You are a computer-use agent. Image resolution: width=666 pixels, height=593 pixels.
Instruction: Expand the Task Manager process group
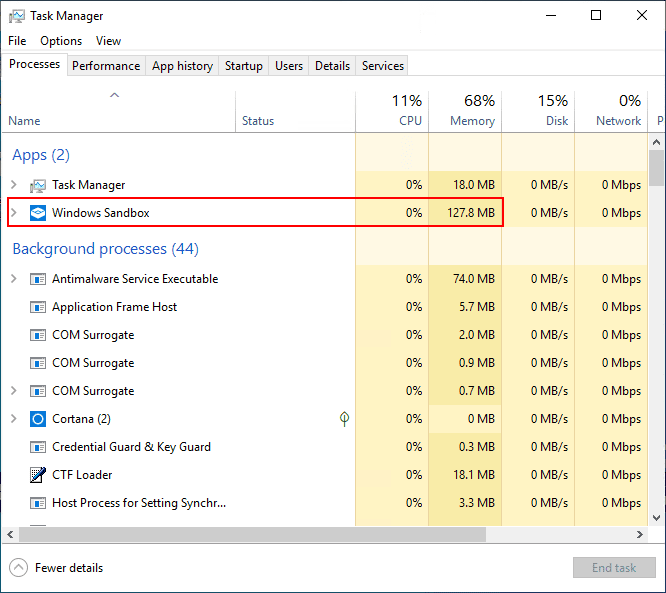tap(13, 185)
